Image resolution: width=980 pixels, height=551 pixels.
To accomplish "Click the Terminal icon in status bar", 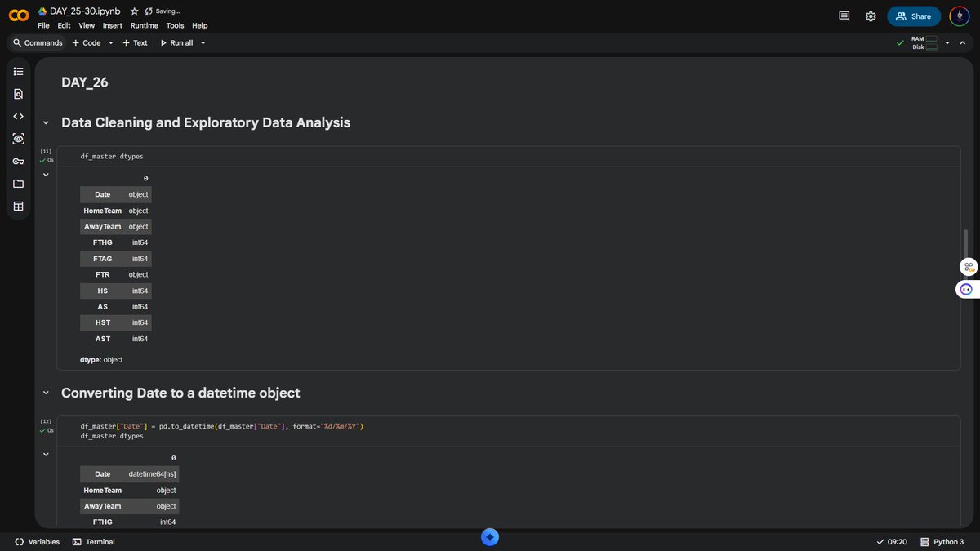I will point(77,541).
